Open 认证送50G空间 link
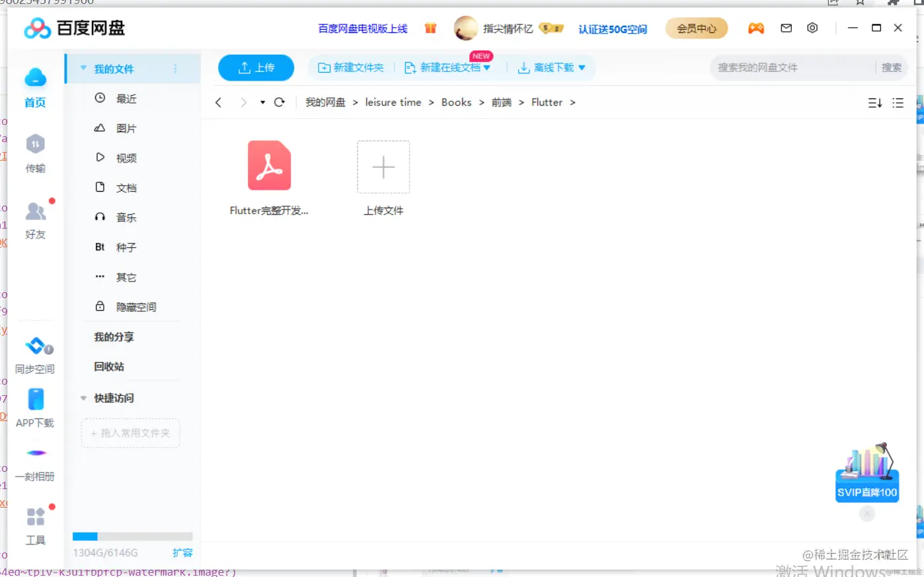Screen dimensions: 924x577 pyautogui.click(x=613, y=29)
